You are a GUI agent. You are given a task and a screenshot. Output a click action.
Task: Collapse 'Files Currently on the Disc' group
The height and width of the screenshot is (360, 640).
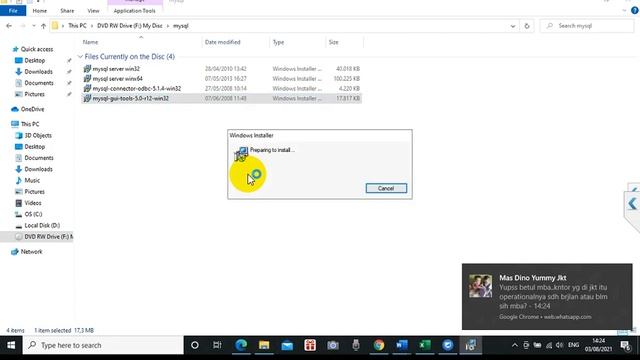tap(80, 56)
